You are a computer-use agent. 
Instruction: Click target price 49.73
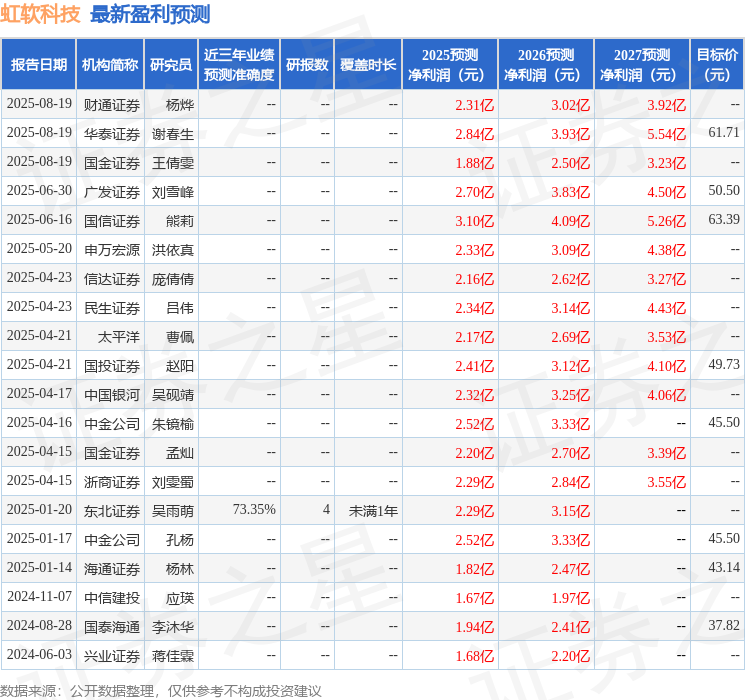[x=724, y=364]
